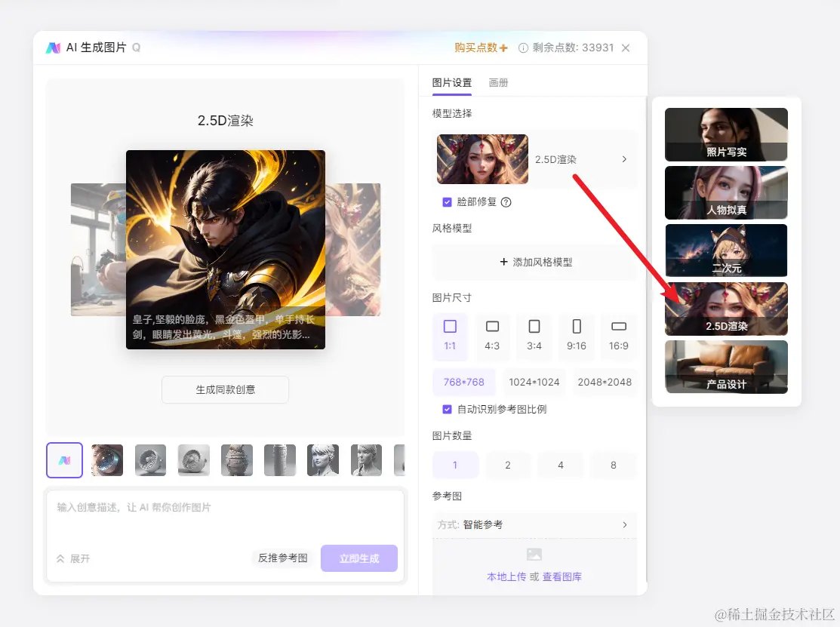Open the 2.5D渲染 model selector chevron

624,159
